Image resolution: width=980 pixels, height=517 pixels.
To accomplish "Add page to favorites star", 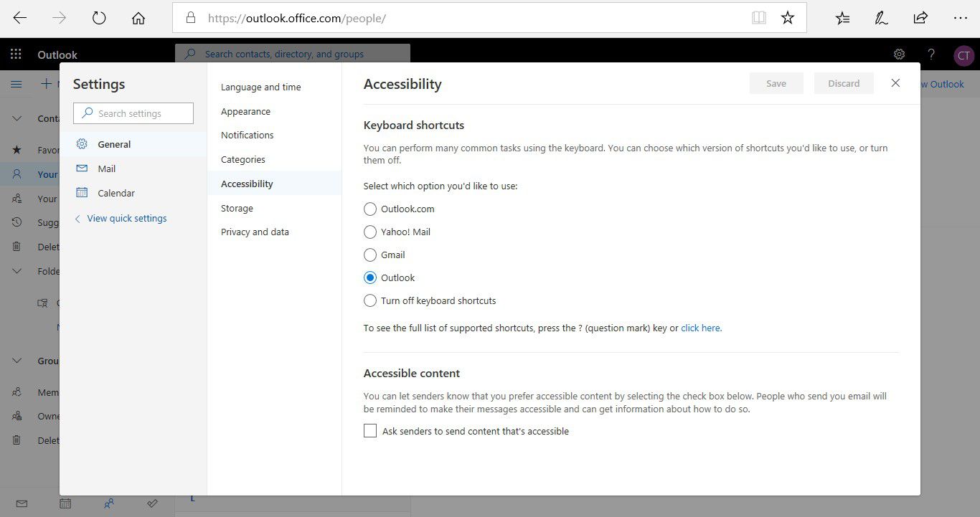I will click(x=788, y=18).
